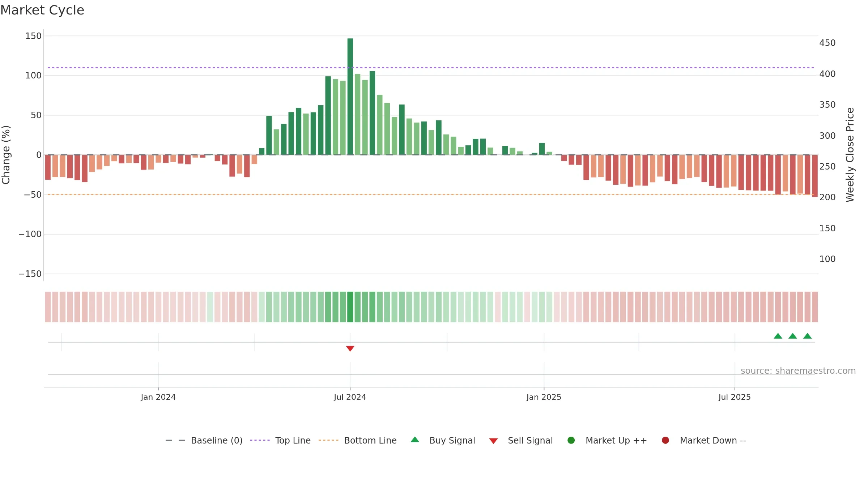868x488 pixels.
Task: Click the last red heatmap cell at the chart's end
Action: 815,307
